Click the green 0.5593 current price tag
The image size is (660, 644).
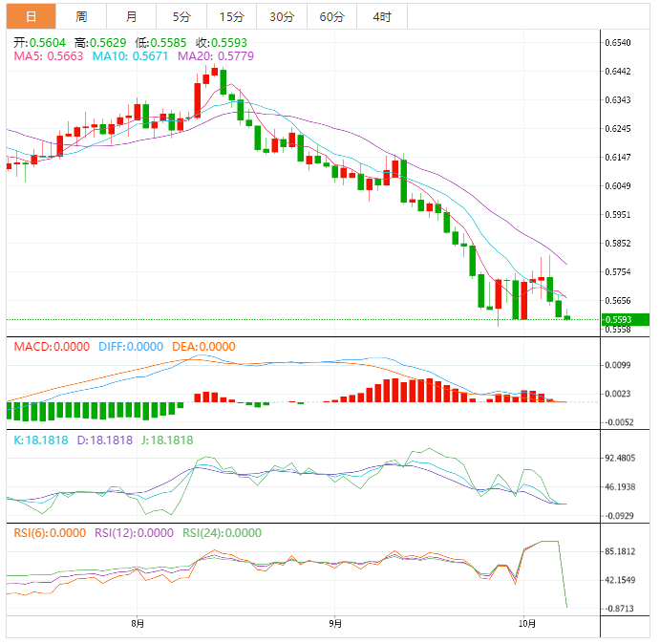[x=626, y=320]
